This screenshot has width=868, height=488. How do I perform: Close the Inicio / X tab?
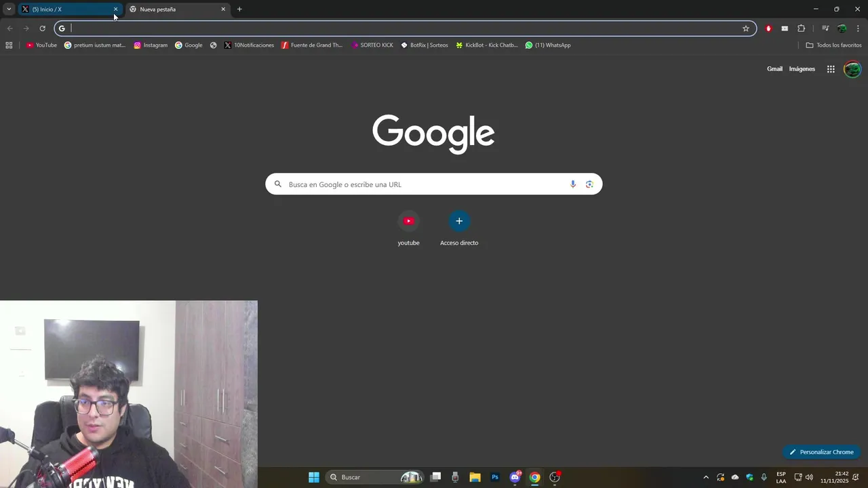[x=115, y=9]
